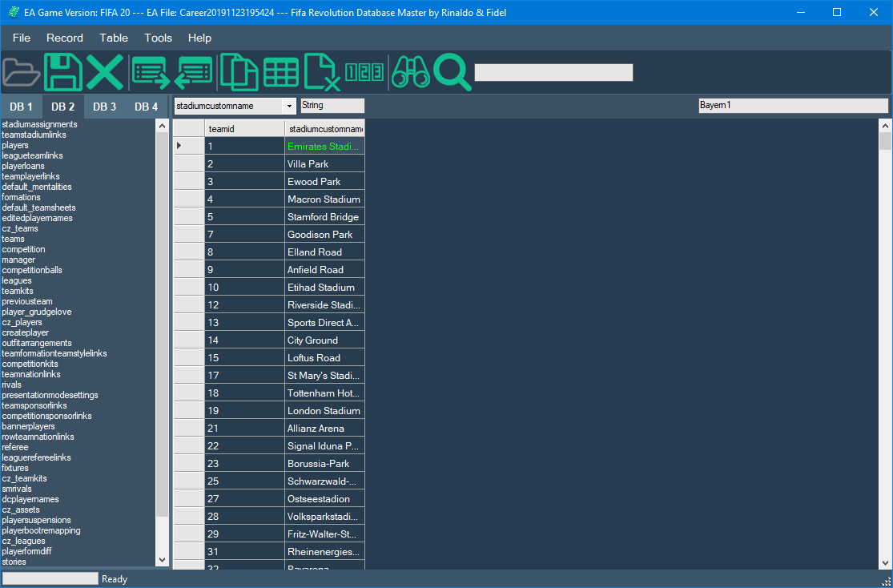Switch to the DB 1 tab
Image resolution: width=893 pixels, height=588 pixels.
(21, 107)
